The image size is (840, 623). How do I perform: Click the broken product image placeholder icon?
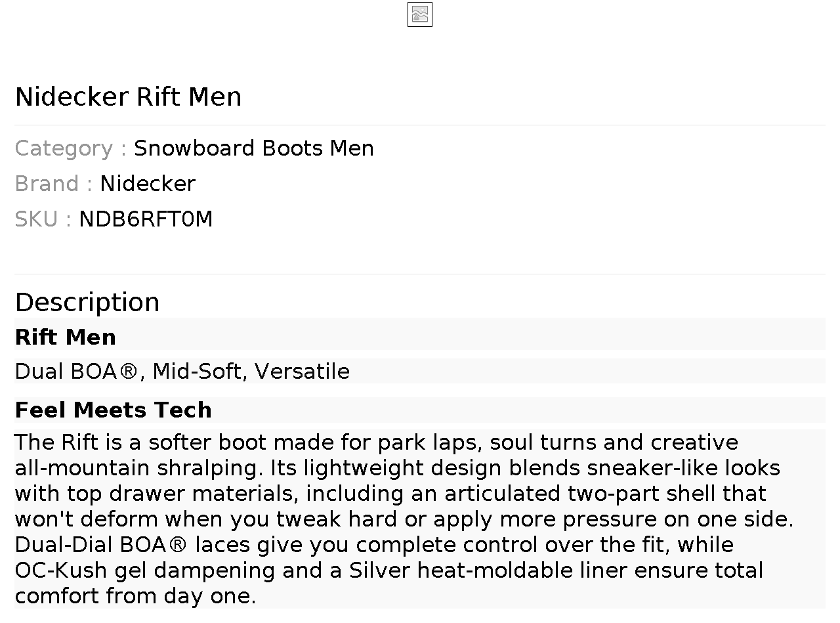(420, 14)
